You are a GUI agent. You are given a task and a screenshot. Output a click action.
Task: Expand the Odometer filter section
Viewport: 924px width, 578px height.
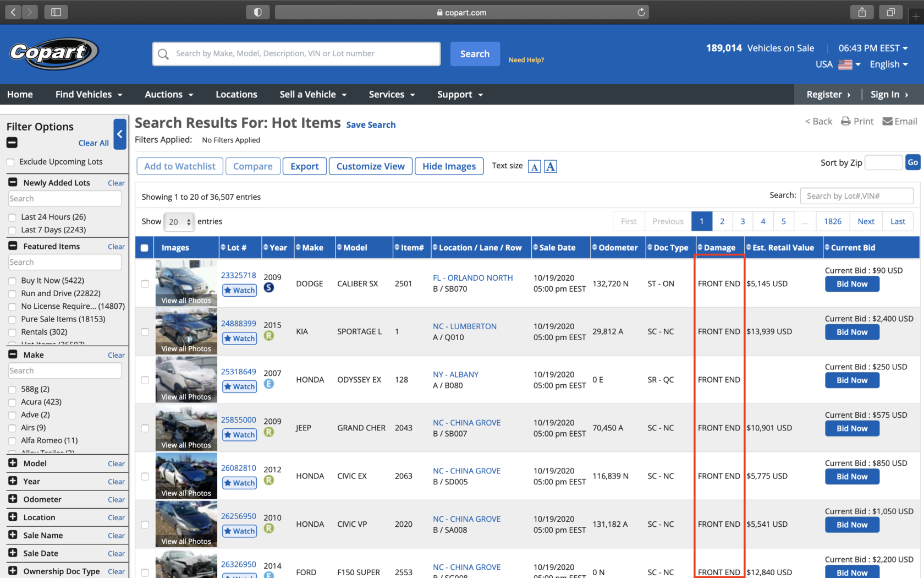[x=13, y=499]
